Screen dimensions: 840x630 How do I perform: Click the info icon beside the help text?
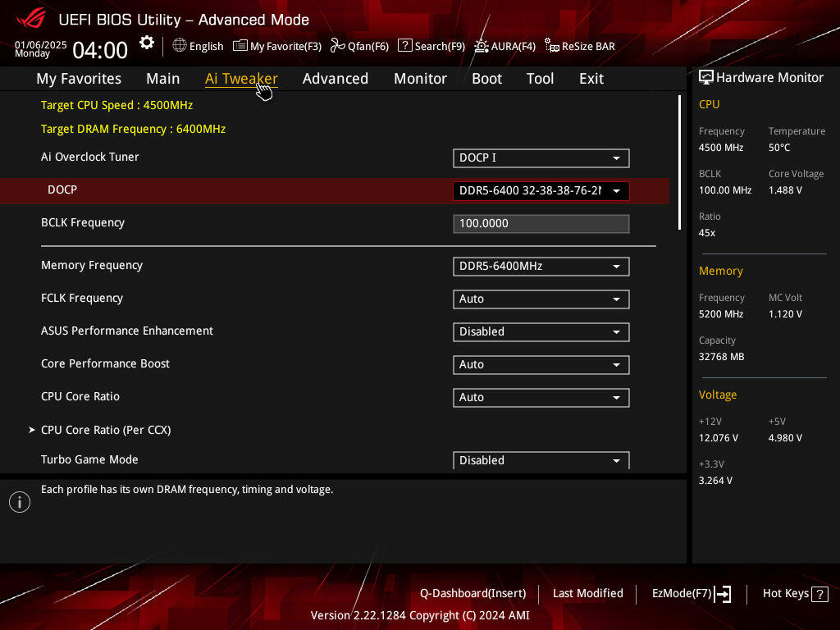[20, 502]
